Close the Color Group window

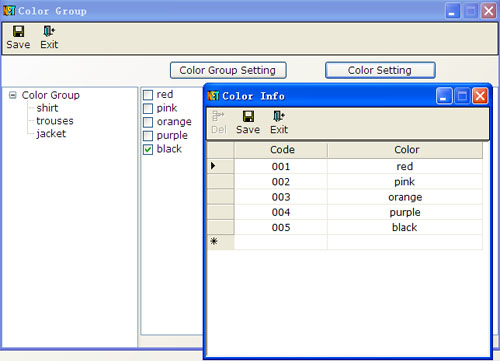click(489, 11)
